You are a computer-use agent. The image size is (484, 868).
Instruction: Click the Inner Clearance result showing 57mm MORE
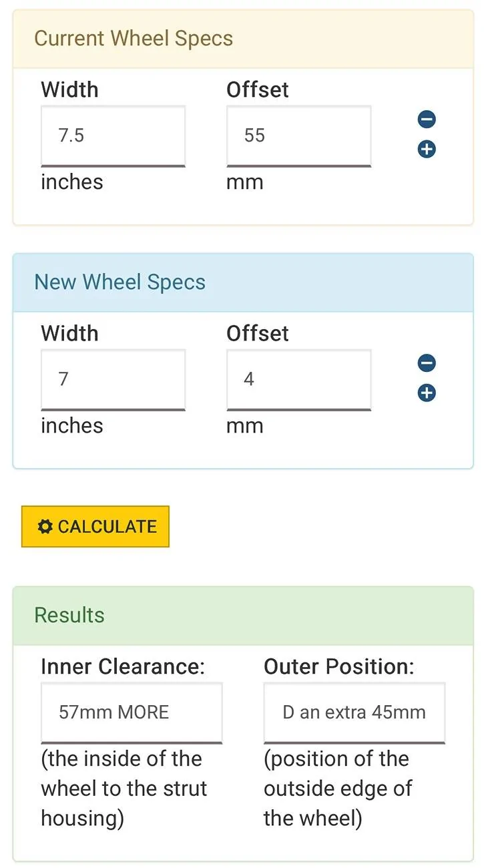click(x=132, y=712)
